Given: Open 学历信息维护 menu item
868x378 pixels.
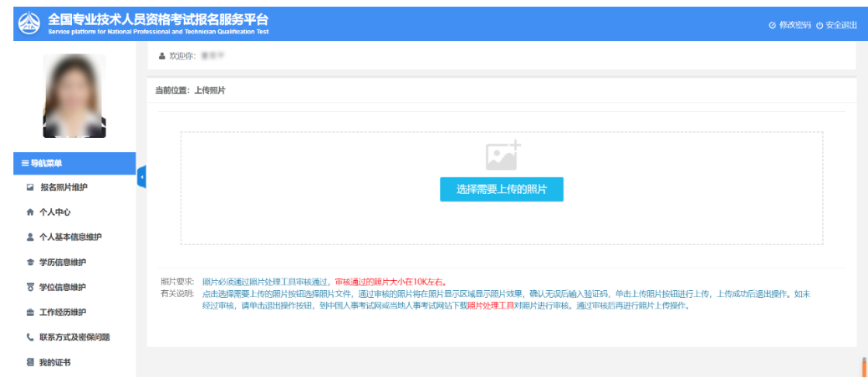Looking at the screenshot, I should tap(63, 263).
